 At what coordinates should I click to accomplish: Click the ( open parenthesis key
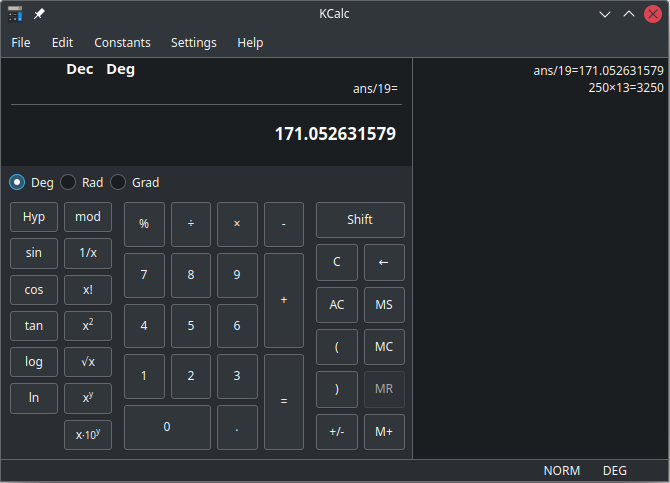(x=337, y=347)
